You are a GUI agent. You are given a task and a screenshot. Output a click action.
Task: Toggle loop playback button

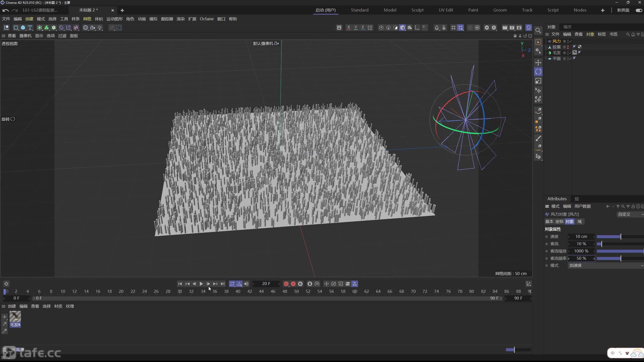coord(232,284)
